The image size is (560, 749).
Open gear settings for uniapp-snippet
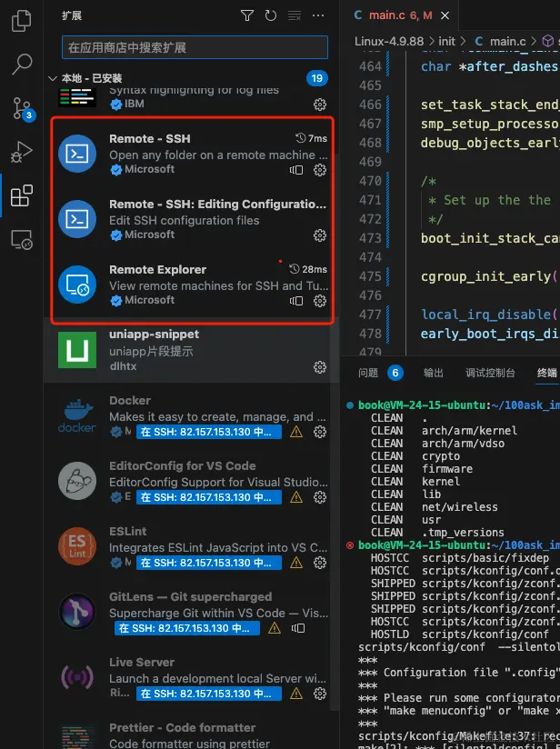coord(320,367)
